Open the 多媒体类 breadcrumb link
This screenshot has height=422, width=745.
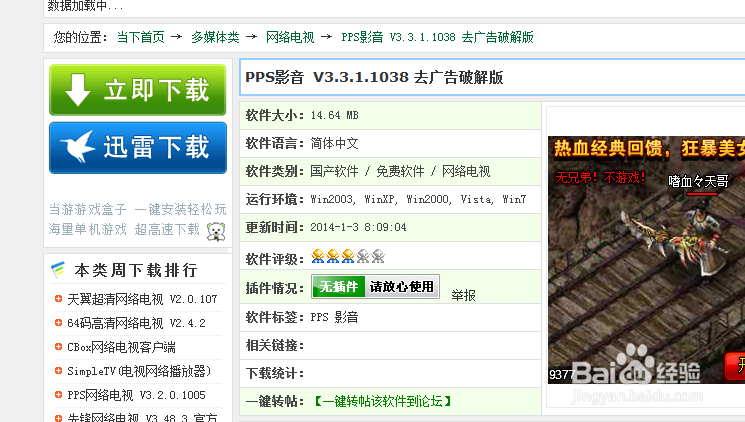tap(215, 37)
